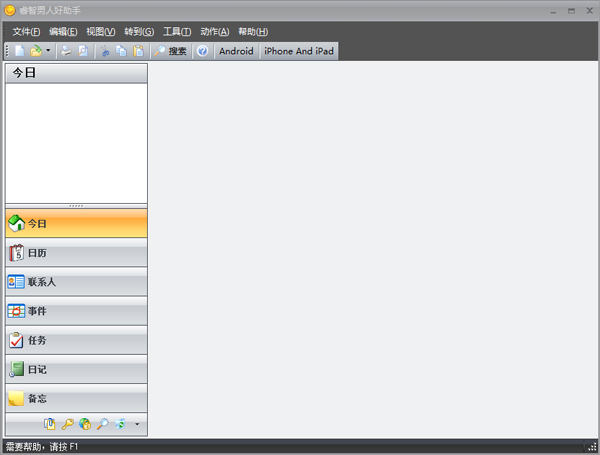Select the 联系人 contacts section
Viewport: 600px width, 455px height.
(76, 282)
